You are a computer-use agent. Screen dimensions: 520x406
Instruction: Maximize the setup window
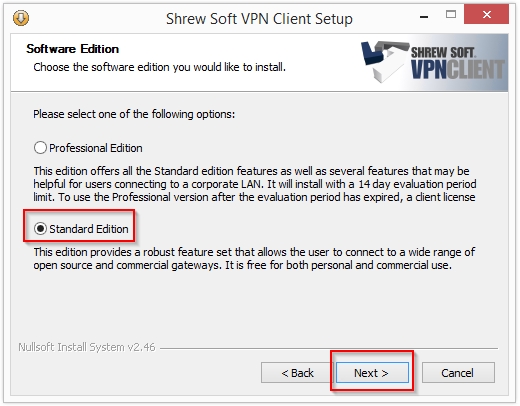[451, 14]
